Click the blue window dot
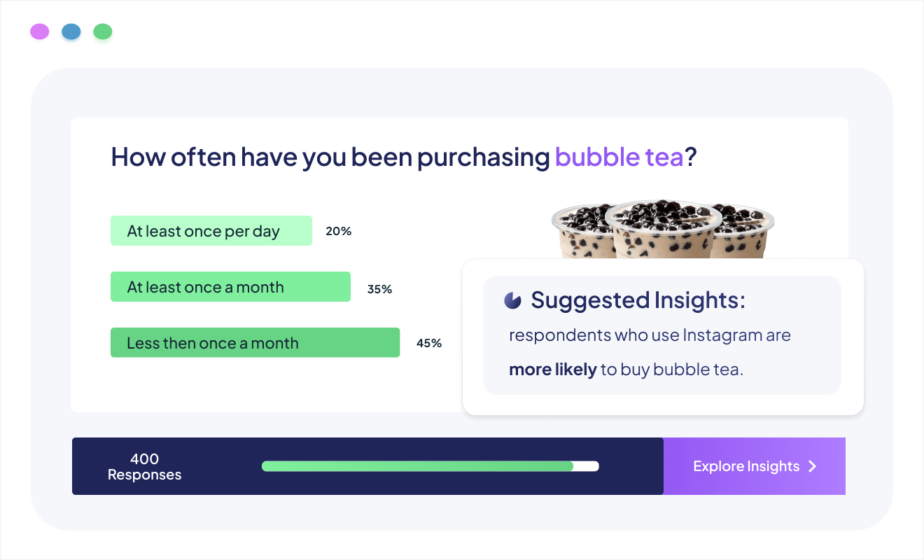Screen dimensions: 924x560 coord(71,31)
